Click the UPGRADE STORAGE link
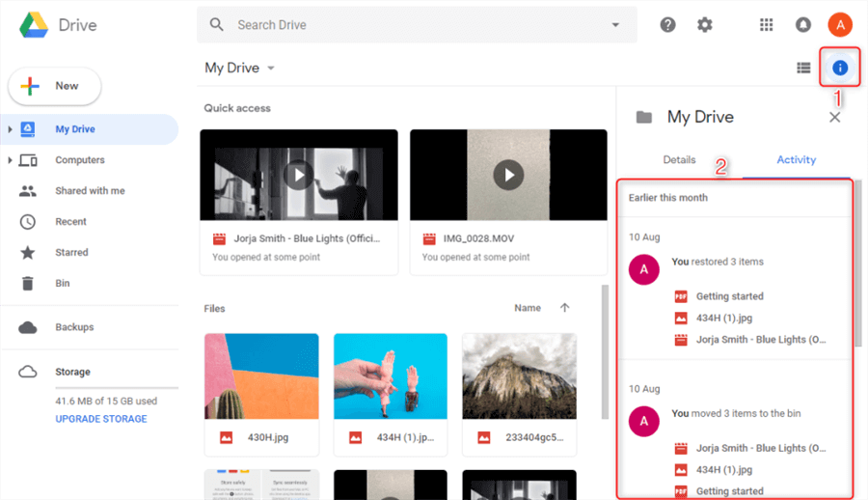The image size is (868, 500). 101,419
